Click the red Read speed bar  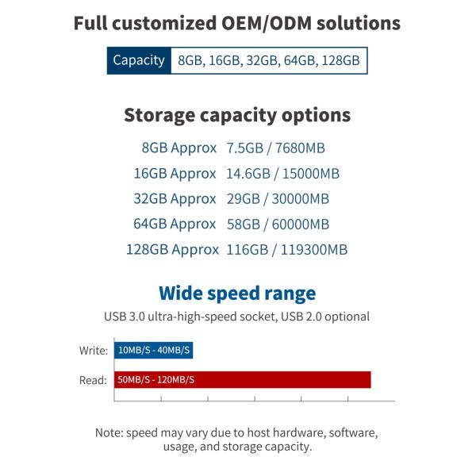(x=243, y=380)
